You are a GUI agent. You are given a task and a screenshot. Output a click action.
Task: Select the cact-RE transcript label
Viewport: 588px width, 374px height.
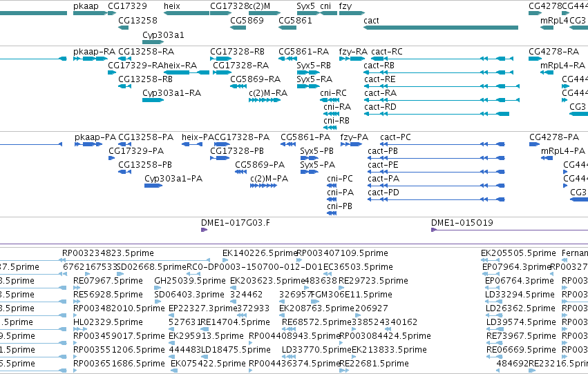click(380, 79)
